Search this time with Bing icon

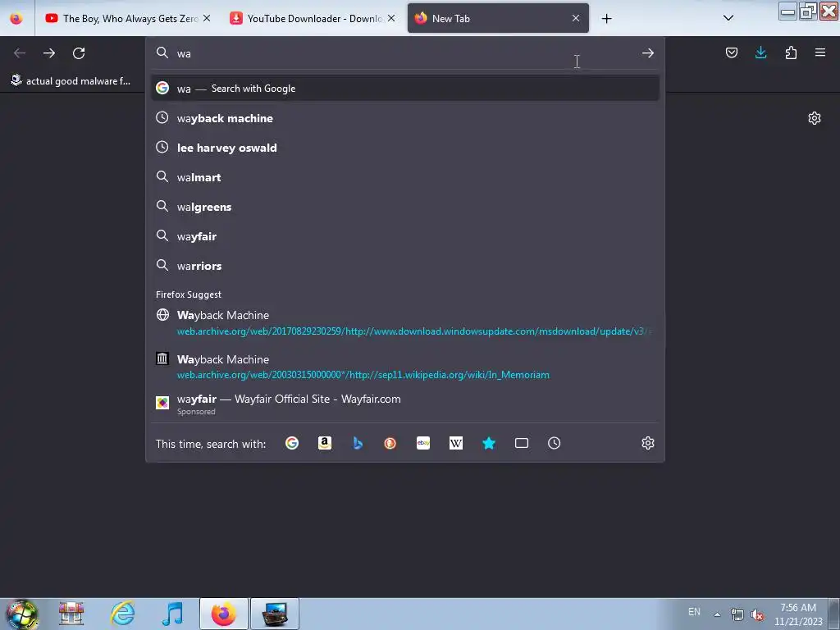(358, 443)
